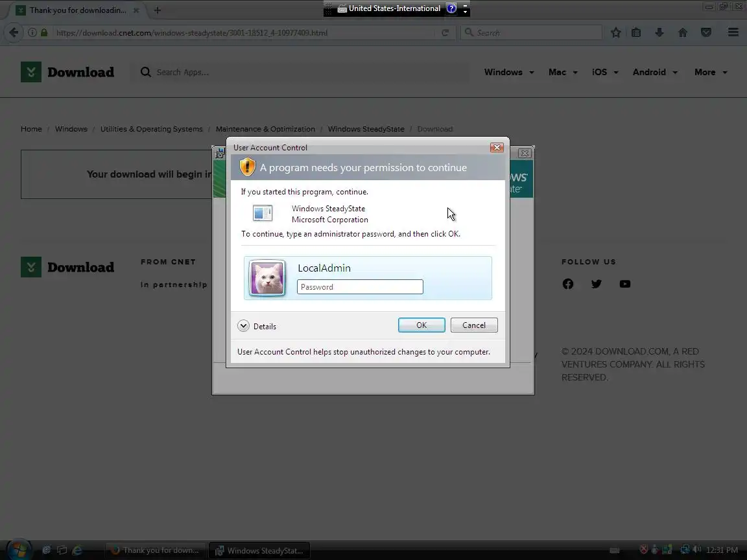747x560 pixels.
Task: Open the YouTube icon under Follow Us
Action: (625, 284)
